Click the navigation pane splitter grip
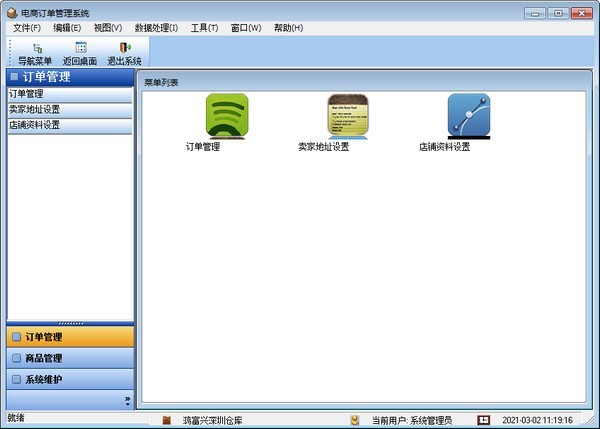600x429 pixels. point(70,323)
